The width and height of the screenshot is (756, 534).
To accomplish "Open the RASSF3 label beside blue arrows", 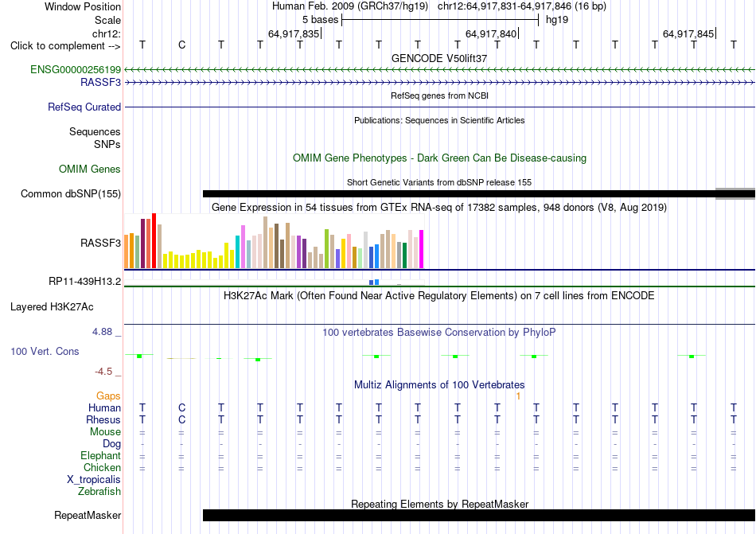I will tap(100, 83).
